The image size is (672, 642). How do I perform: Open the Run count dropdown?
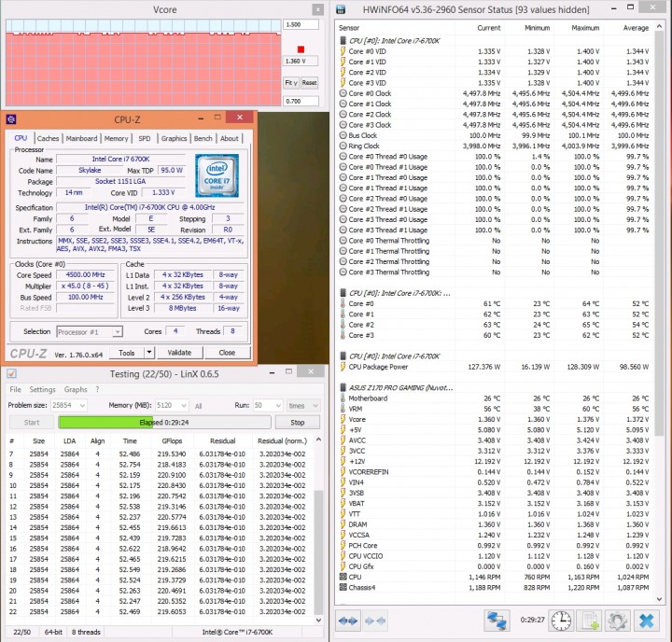(278, 405)
